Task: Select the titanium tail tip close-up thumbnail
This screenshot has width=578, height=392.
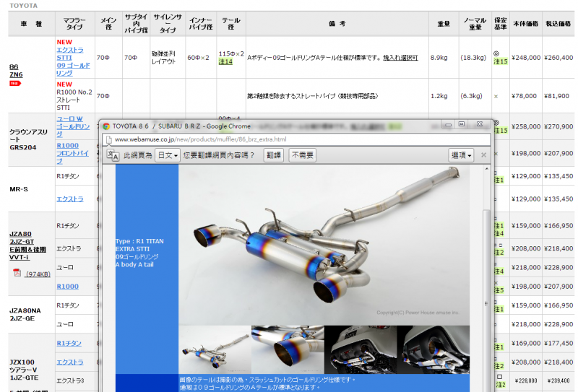Action: tap(288, 349)
